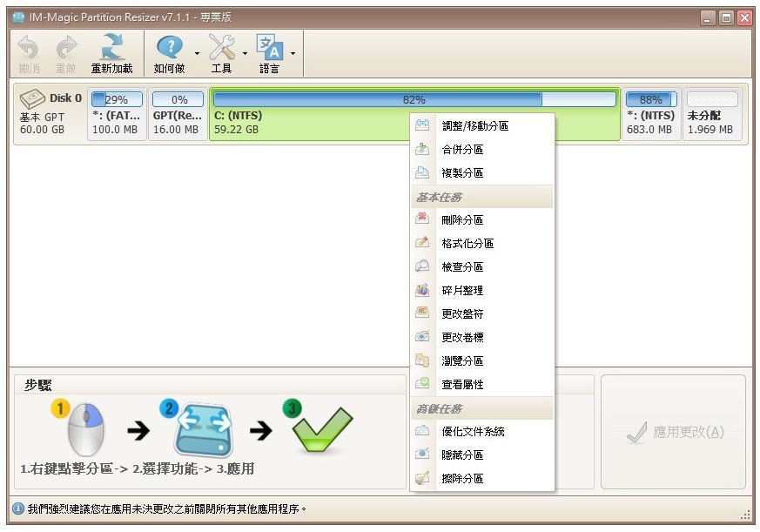
Task: Click the 60.00 GB disk size text
Action: click(x=42, y=130)
